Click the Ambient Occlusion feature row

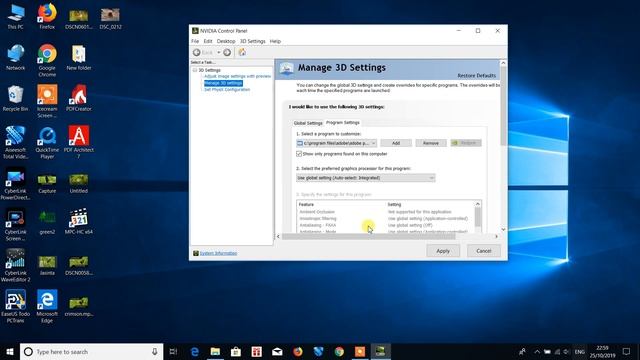coord(386,212)
